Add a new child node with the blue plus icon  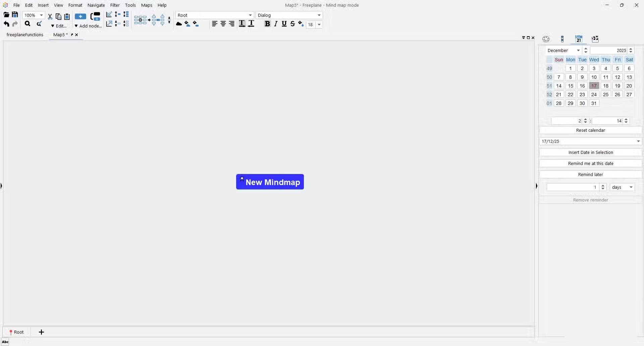point(80,16)
